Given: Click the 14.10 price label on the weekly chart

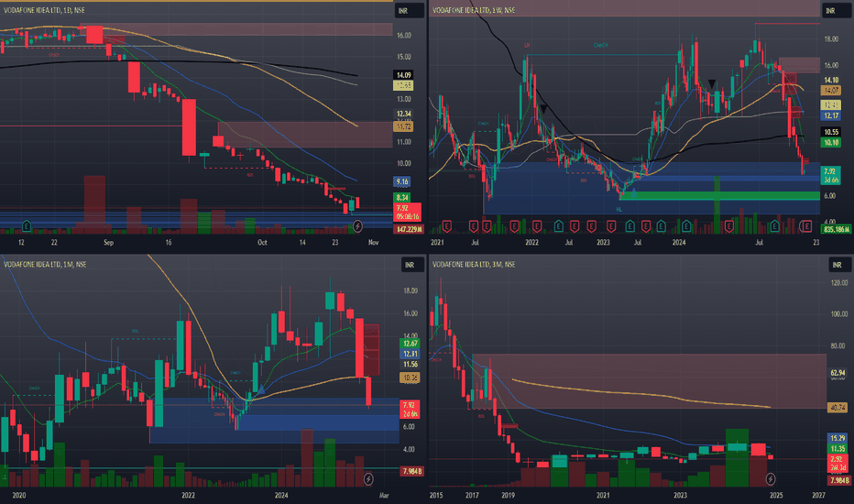Looking at the screenshot, I should click(x=831, y=80).
